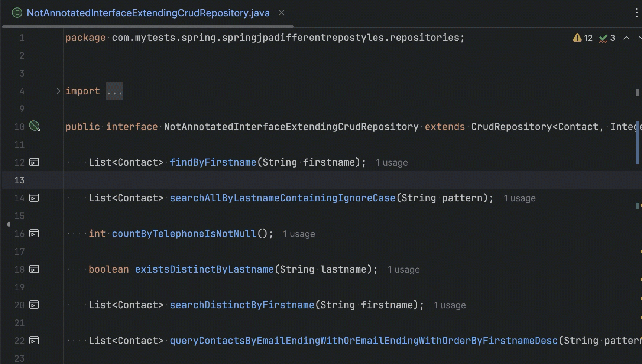The width and height of the screenshot is (642, 364).
Task: Click the 1 usage hint above findByFirstname
Action: (x=392, y=162)
